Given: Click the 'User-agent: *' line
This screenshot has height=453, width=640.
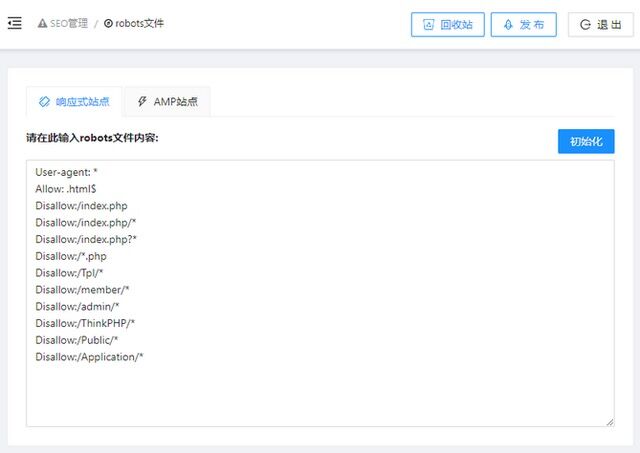Looking at the screenshot, I should [66, 172].
